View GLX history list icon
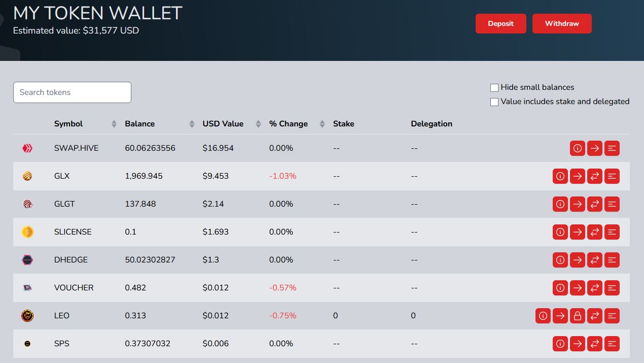 612,176
